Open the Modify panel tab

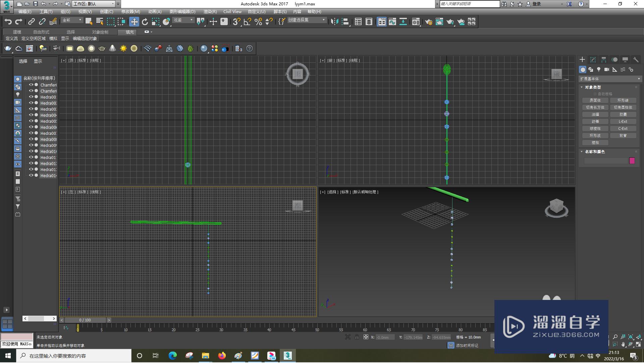pyautogui.click(x=593, y=60)
